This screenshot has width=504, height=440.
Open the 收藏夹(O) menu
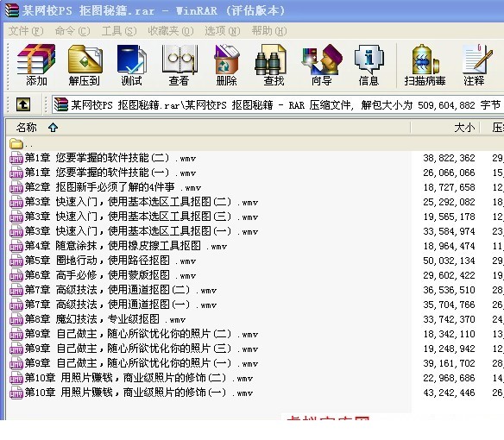[171, 31]
